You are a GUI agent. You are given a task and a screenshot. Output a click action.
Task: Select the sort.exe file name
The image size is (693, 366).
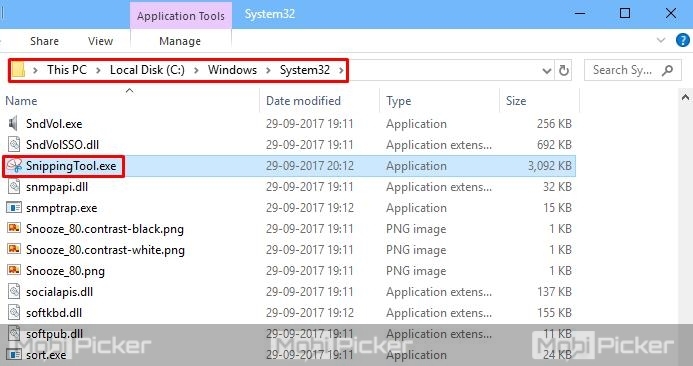click(46, 355)
